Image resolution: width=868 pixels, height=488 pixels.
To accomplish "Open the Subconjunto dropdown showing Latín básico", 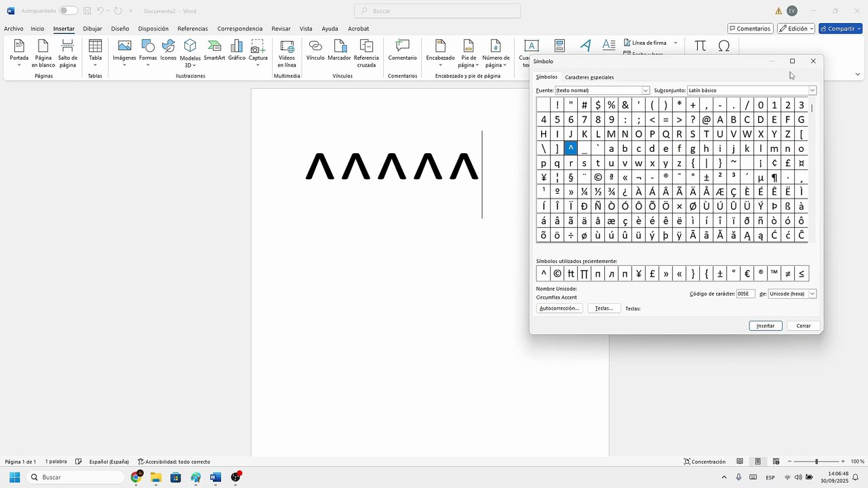I will [751, 90].
